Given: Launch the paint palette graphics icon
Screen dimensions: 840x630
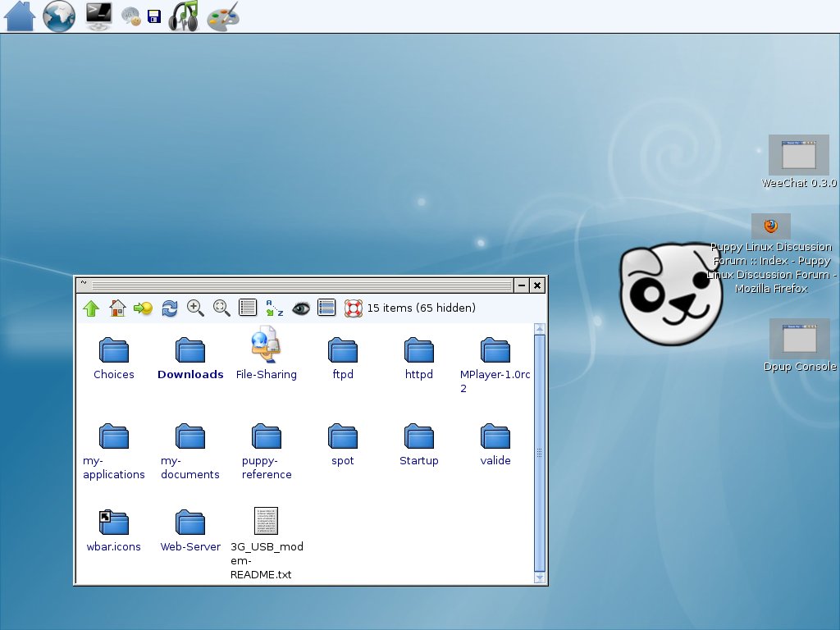Looking at the screenshot, I should pyautogui.click(x=223, y=16).
